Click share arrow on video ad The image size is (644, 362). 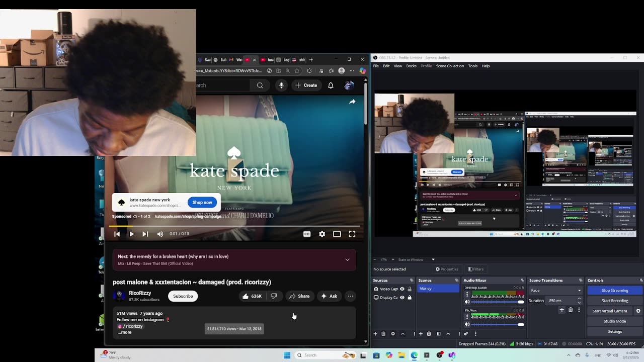352,102
